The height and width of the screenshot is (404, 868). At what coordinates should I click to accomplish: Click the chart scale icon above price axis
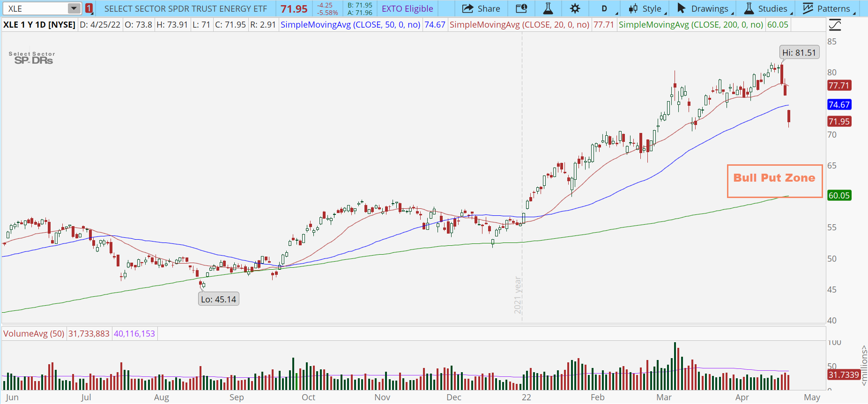(x=835, y=25)
